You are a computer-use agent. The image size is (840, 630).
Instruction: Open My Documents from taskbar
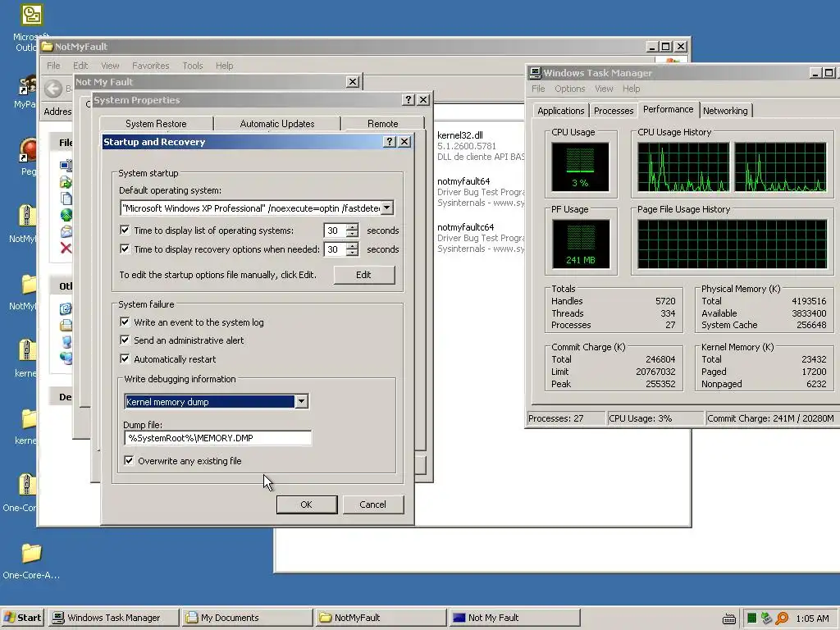coord(247,618)
